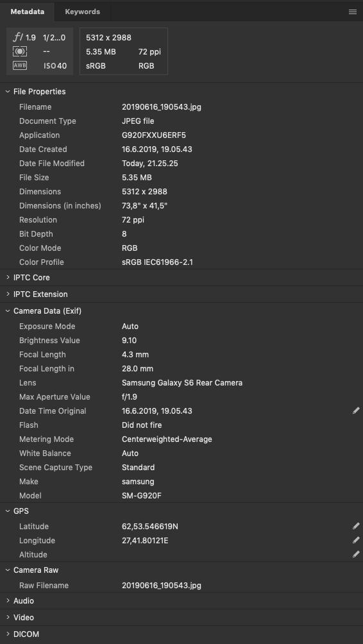
Task: Collapse the File Properties section
Action: coord(8,92)
